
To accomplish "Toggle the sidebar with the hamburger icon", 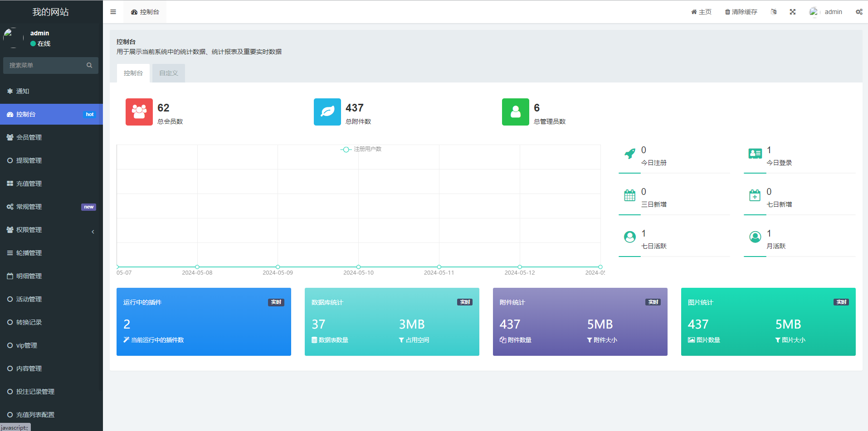I will (x=113, y=12).
